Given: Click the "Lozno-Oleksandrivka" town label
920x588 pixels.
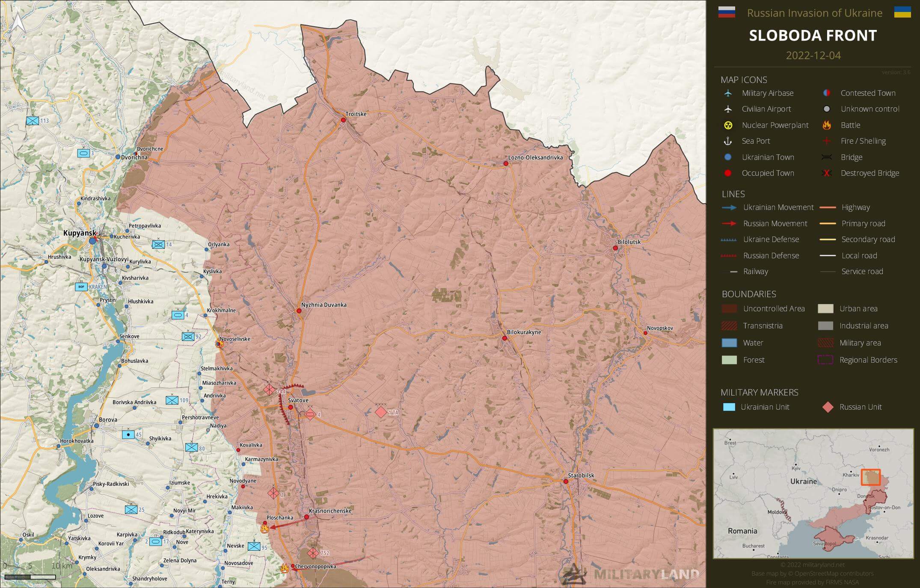Looking at the screenshot, I should [535, 157].
